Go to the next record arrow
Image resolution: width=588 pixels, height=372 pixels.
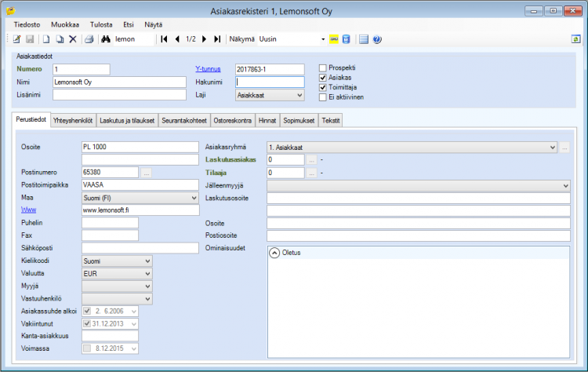[x=204, y=39]
